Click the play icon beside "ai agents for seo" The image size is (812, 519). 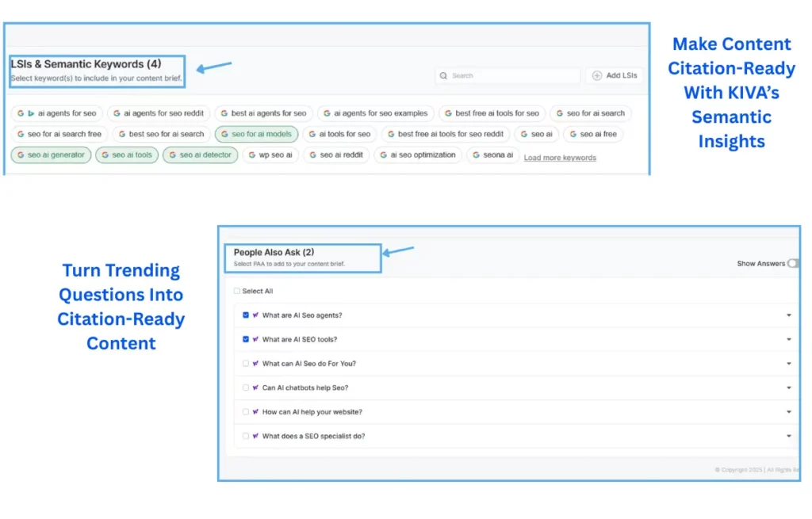[31, 113]
